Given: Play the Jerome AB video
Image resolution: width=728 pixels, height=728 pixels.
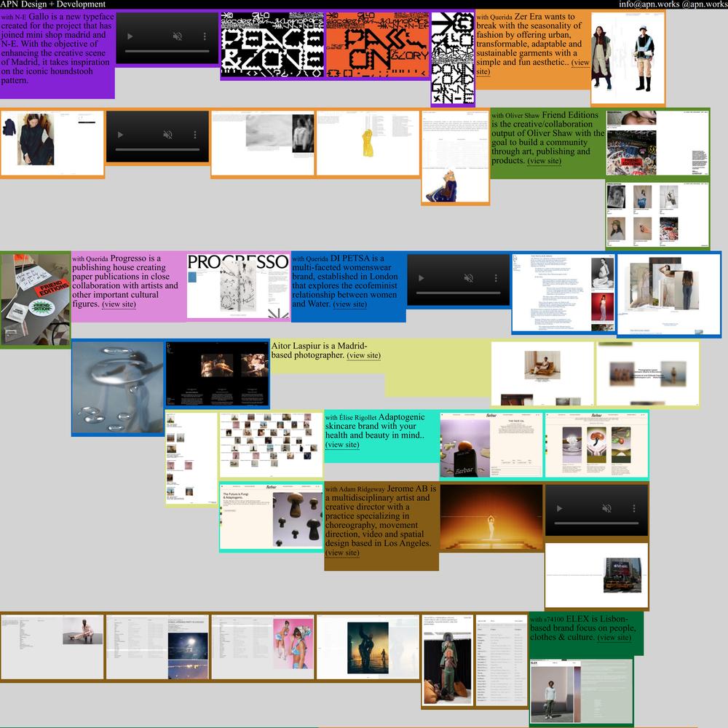Looking at the screenshot, I should point(559,508).
